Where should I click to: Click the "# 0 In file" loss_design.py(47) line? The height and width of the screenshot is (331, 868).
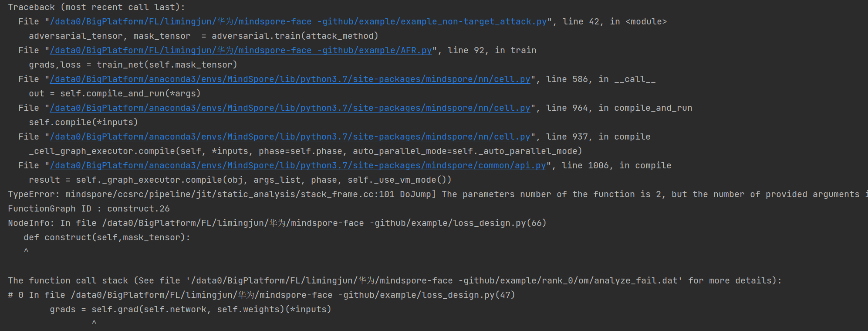[261, 295]
